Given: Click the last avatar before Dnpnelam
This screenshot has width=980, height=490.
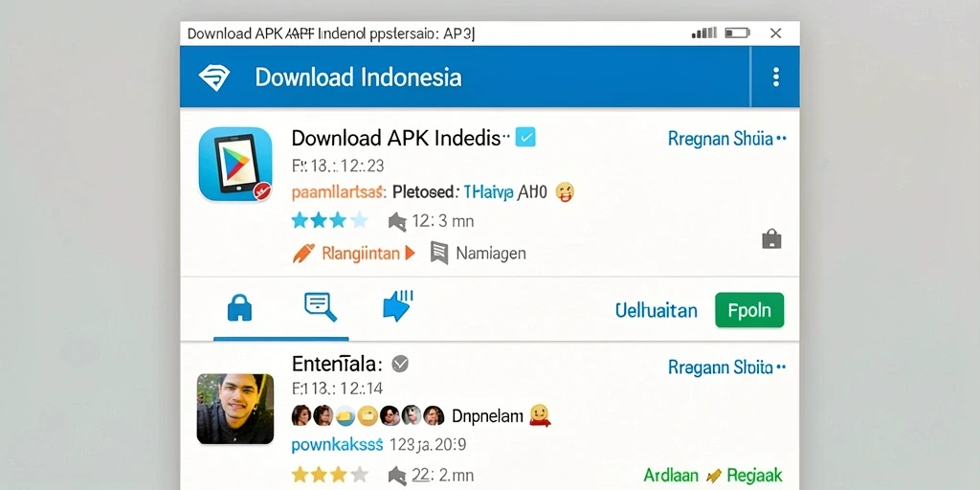Looking at the screenshot, I should (x=434, y=415).
